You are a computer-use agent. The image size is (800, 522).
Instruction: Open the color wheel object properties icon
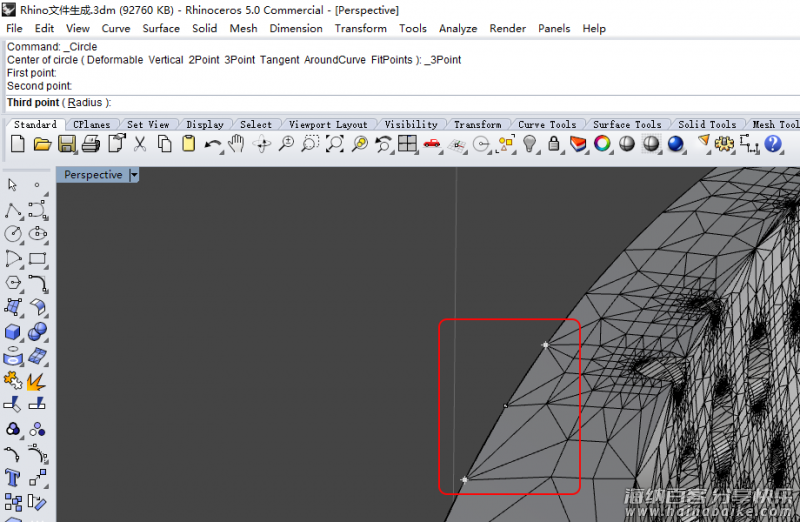coord(602,144)
